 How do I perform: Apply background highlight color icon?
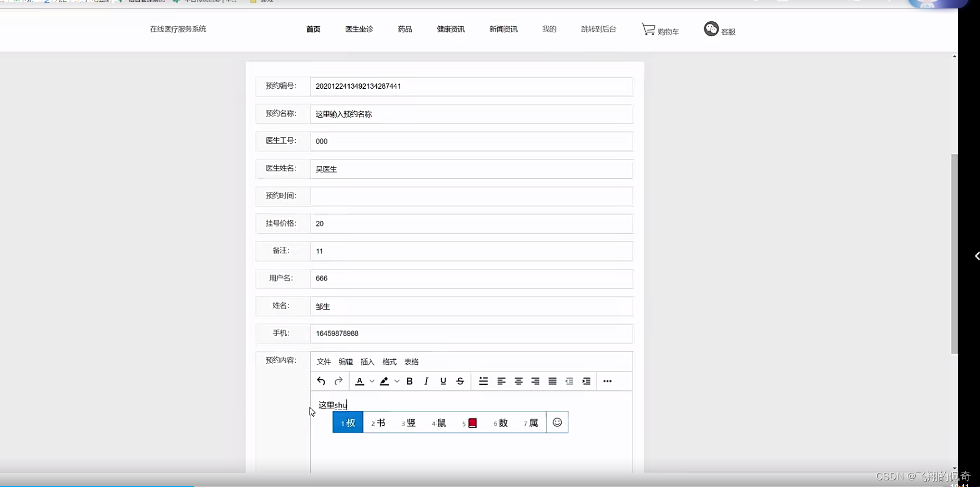384,381
